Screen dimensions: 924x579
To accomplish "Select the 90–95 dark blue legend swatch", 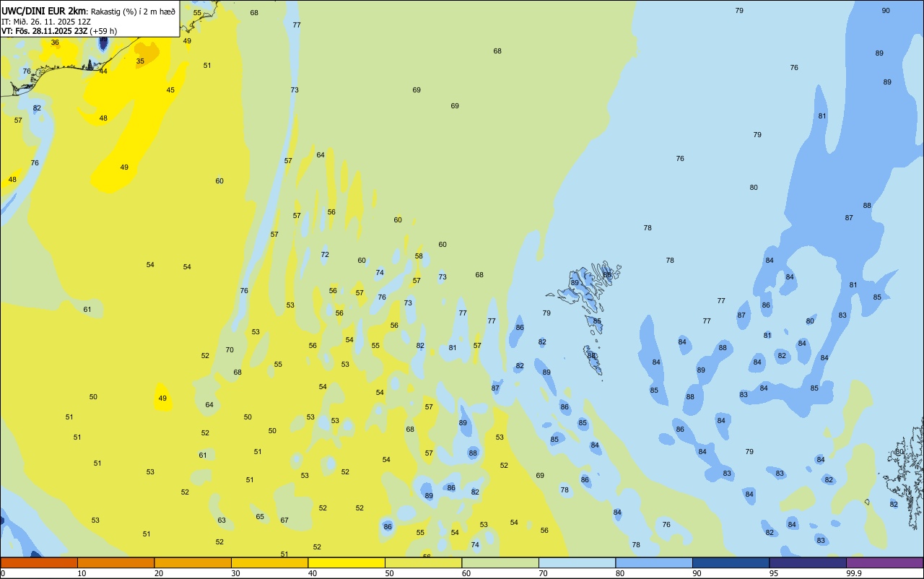I will [731, 562].
